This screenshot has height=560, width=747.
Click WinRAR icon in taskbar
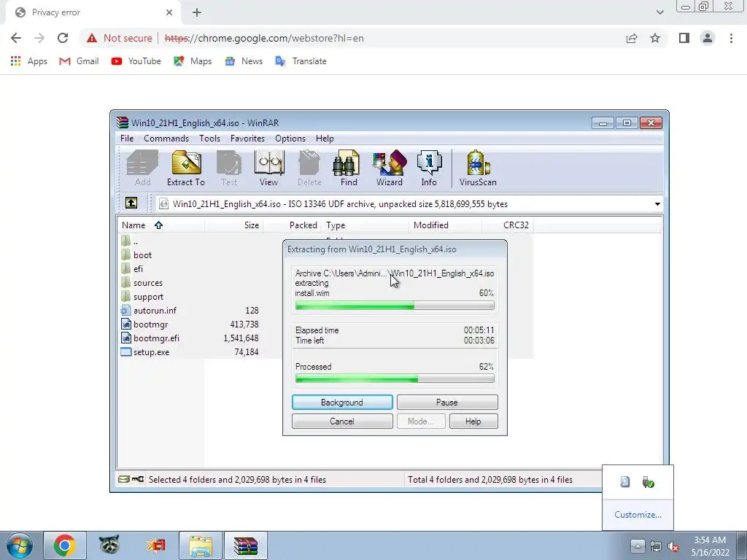246,545
